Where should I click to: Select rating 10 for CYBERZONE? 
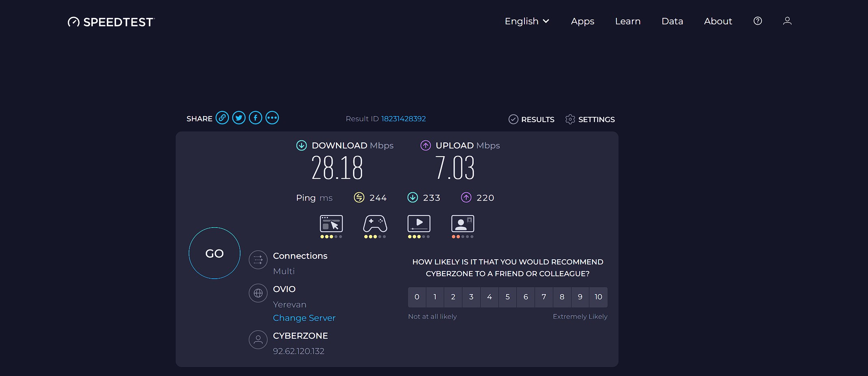(598, 297)
